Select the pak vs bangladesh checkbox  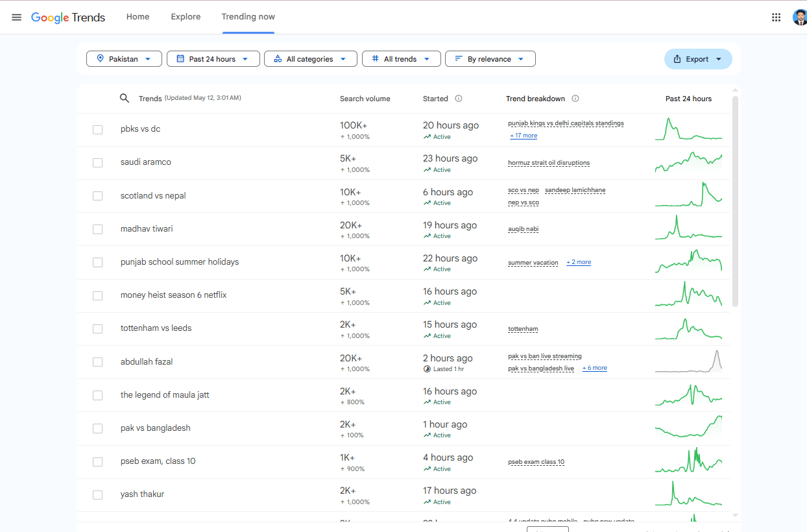click(x=97, y=429)
